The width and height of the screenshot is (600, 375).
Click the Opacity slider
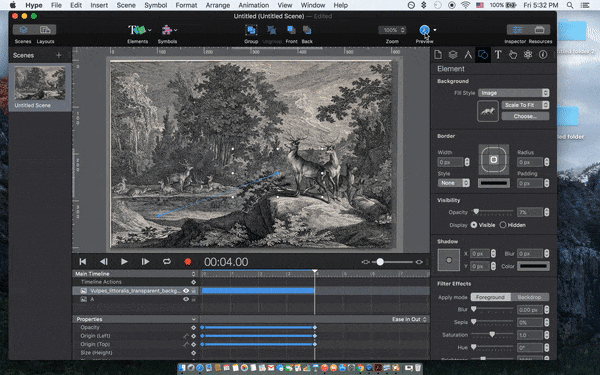click(492, 212)
